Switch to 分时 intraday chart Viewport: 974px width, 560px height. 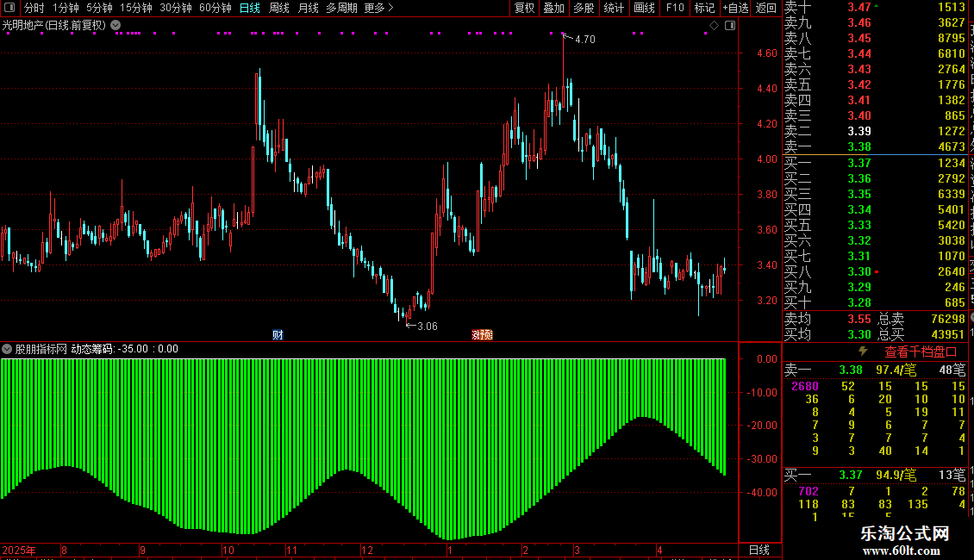(34, 8)
